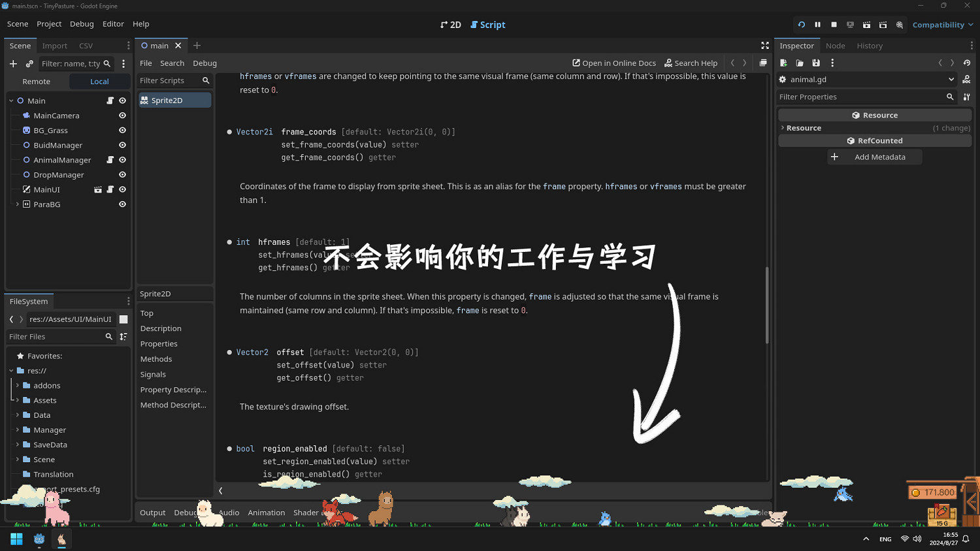The height and width of the screenshot is (551, 980).
Task: Switch to the 2D workspace
Action: (451, 25)
